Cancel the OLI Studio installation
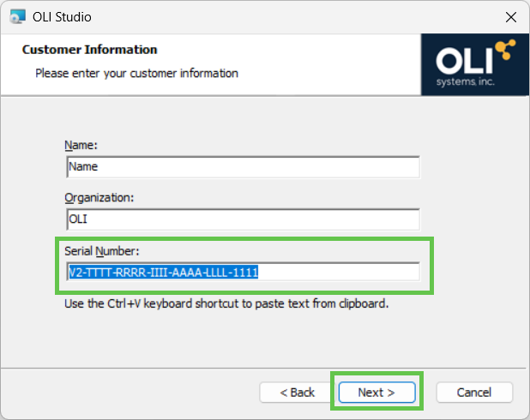This screenshot has height=420, width=530. (x=474, y=393)
